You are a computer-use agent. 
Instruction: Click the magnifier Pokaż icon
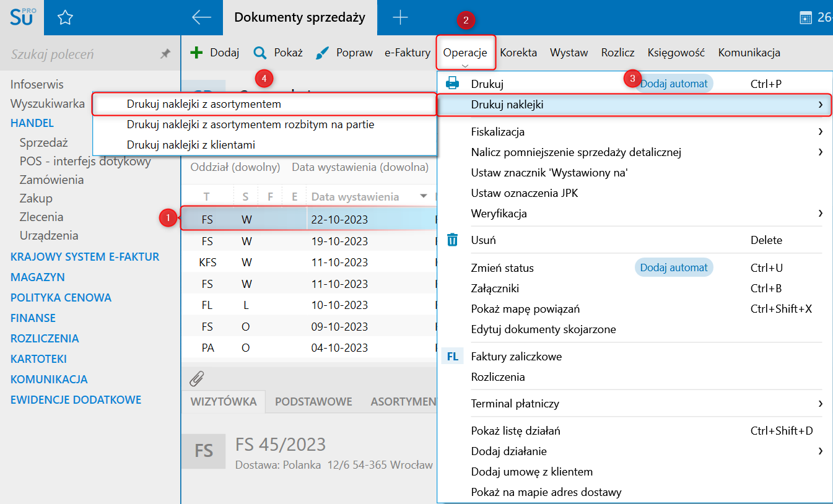coord(260,53)
